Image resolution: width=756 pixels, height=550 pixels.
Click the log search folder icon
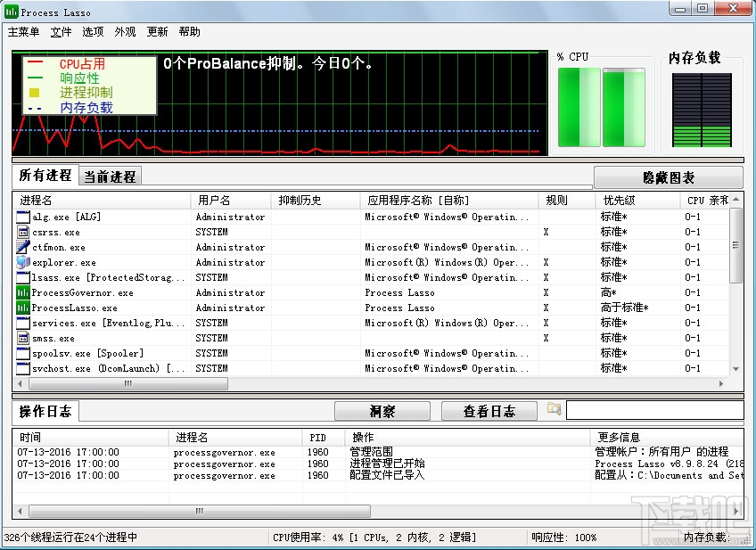tap(554, 409)
